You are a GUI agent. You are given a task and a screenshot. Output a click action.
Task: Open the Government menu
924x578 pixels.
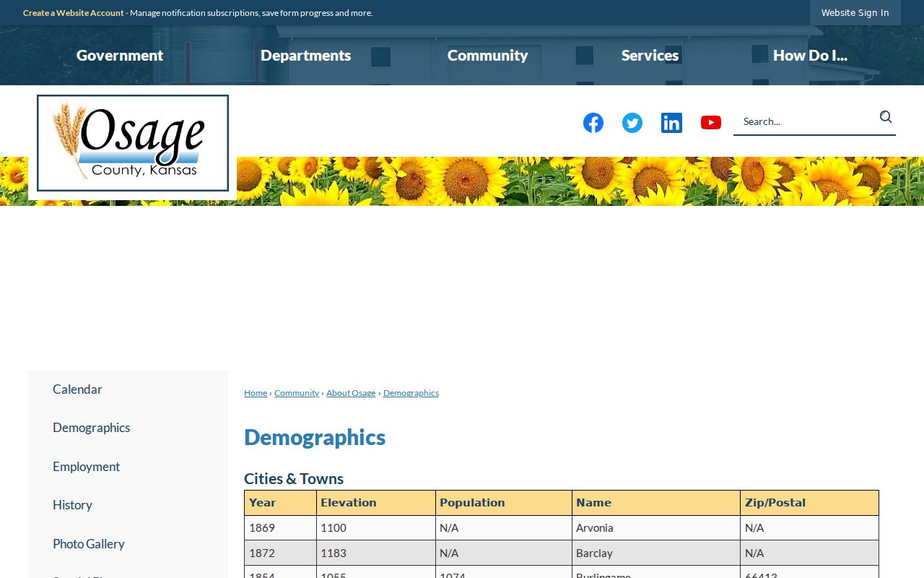(120, 56)
